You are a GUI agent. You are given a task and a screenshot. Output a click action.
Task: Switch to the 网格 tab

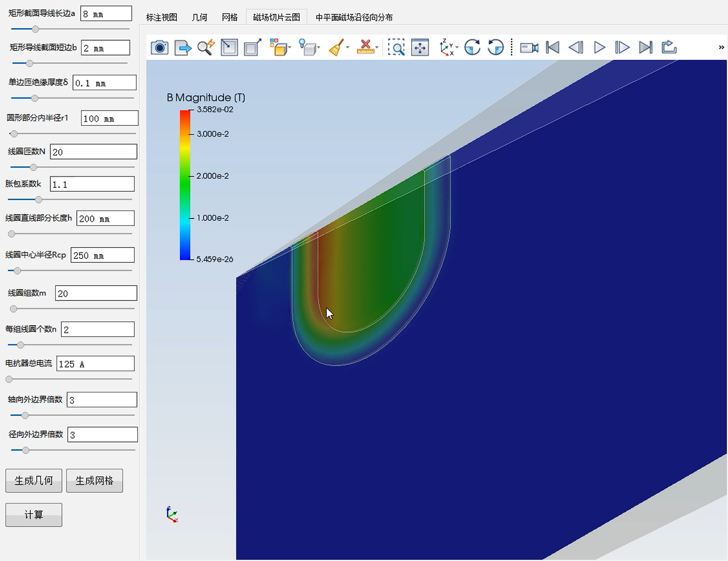tap(230, 17)
